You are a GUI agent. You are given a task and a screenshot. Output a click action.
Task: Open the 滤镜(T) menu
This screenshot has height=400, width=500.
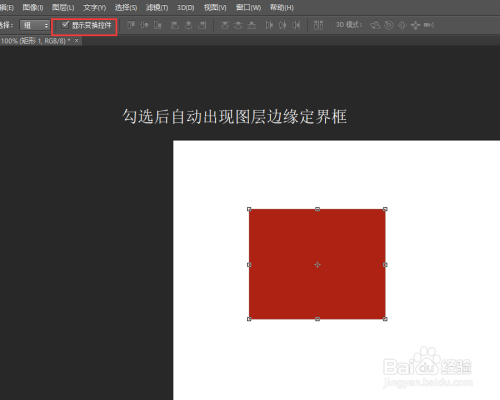157,7
